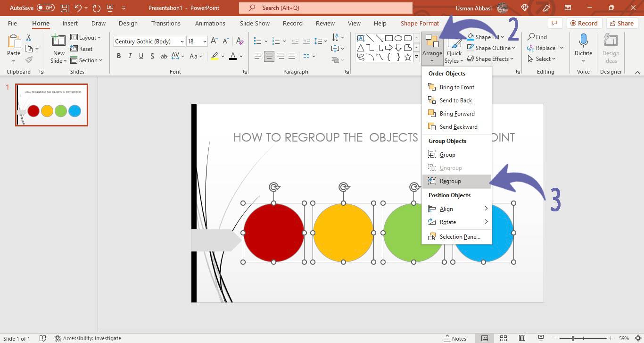This screenshot has height=343, width=644.
Task: Click the Save icon in title bar
Action: pyautogui.click(x=65, y=8)
